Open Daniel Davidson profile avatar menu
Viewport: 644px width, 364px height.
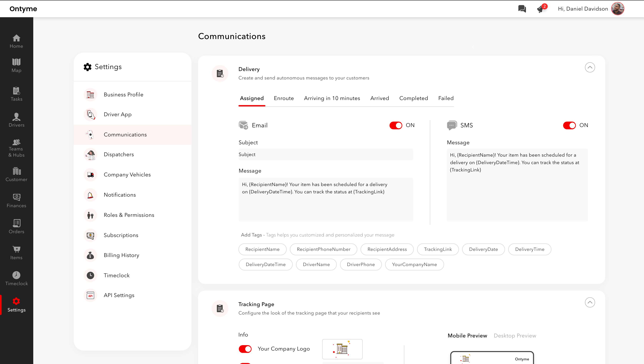coord(617,9)
